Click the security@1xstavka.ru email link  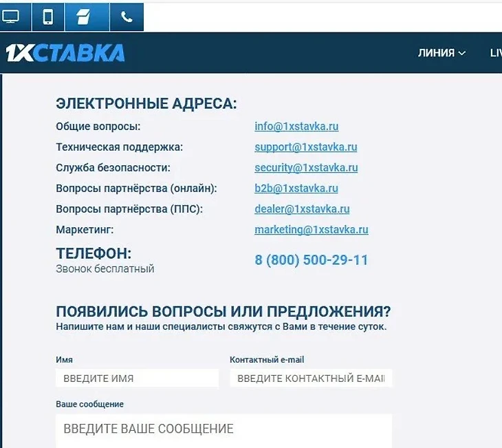306,168
